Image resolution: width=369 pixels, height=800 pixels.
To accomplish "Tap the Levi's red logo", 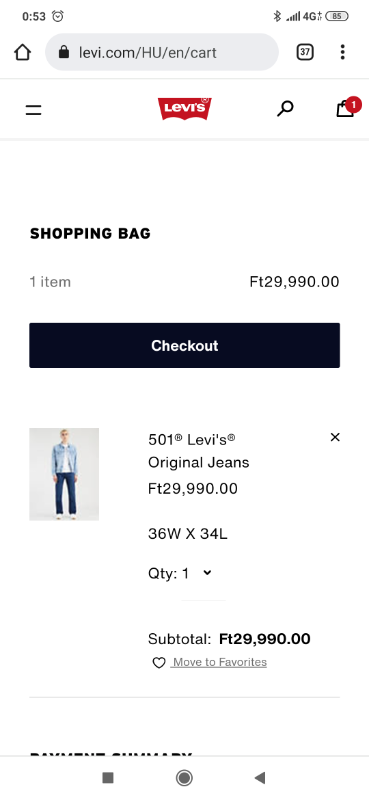I will coord(185,109).
